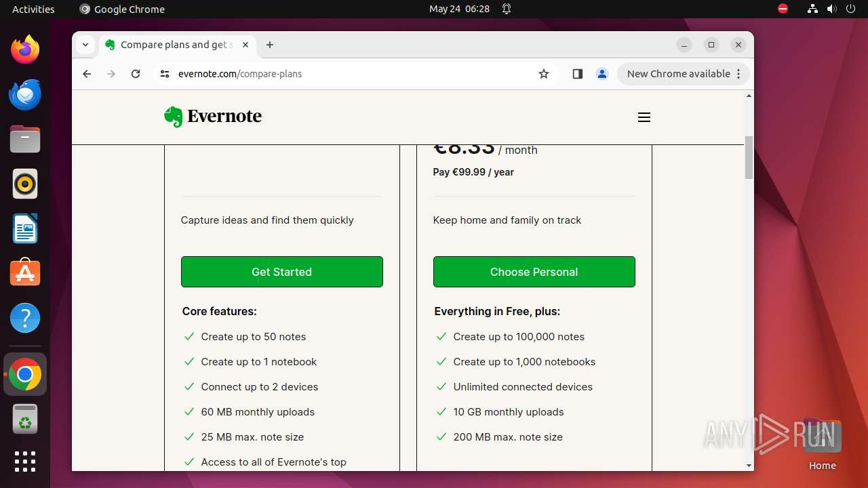View site information icon in address bar
This screenshot has height=488, width=868.
(165, 74)
